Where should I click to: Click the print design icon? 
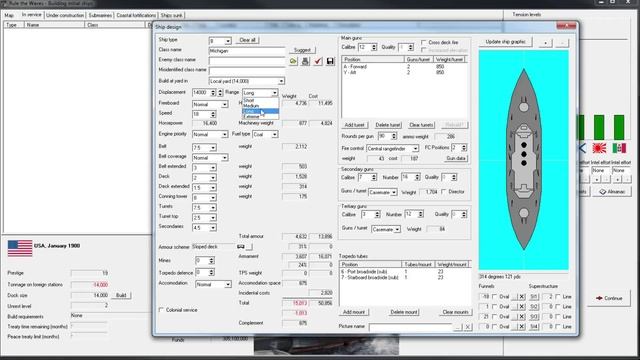tap(305, 62)
